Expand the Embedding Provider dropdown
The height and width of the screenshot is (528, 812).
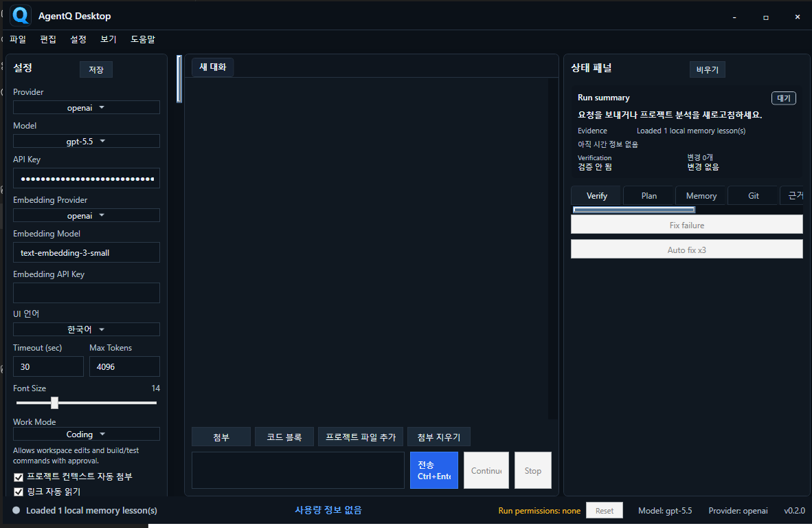[x=87, y=216]
